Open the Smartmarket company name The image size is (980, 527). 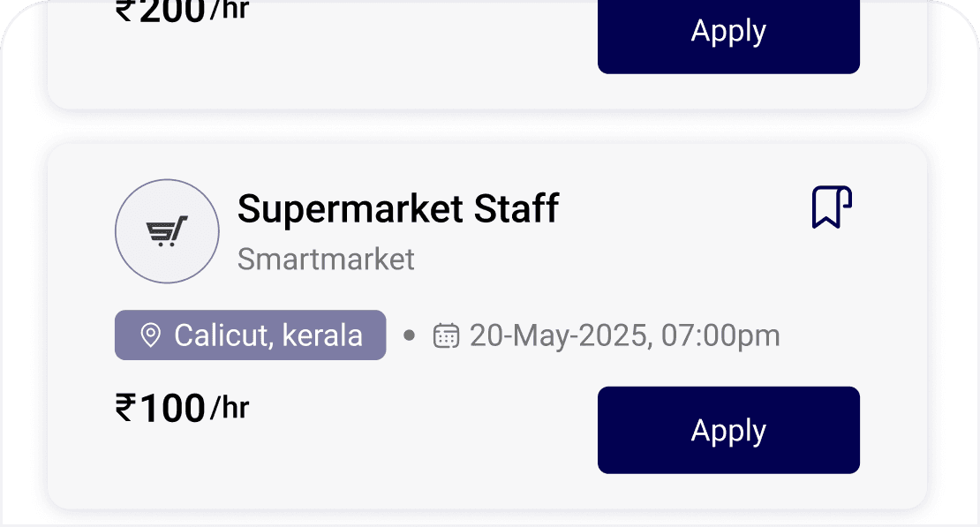pyautogui.click(x=326, y=260)
